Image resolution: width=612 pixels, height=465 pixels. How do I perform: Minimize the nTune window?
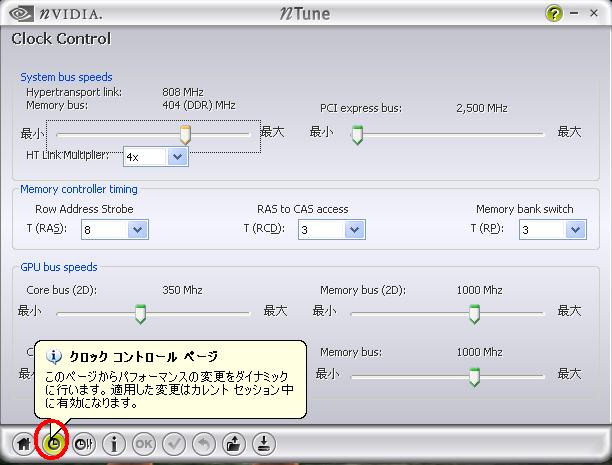click(x=574, y=13)
